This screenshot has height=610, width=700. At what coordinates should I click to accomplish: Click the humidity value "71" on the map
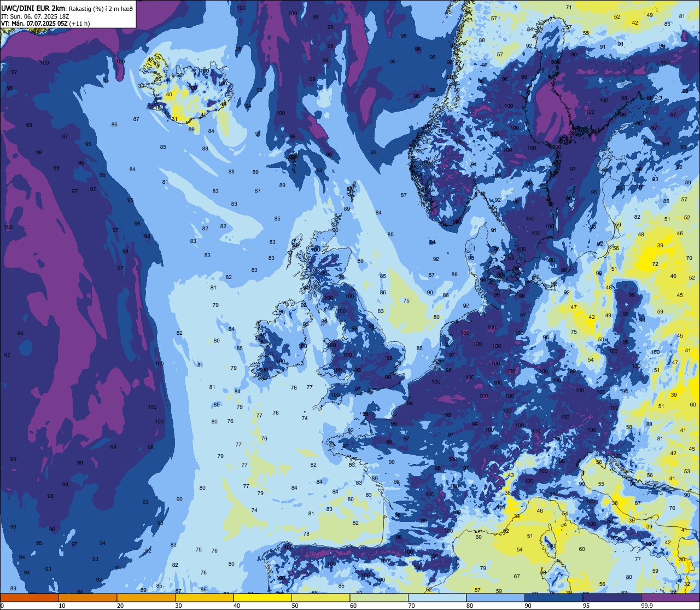click(569, 7)
